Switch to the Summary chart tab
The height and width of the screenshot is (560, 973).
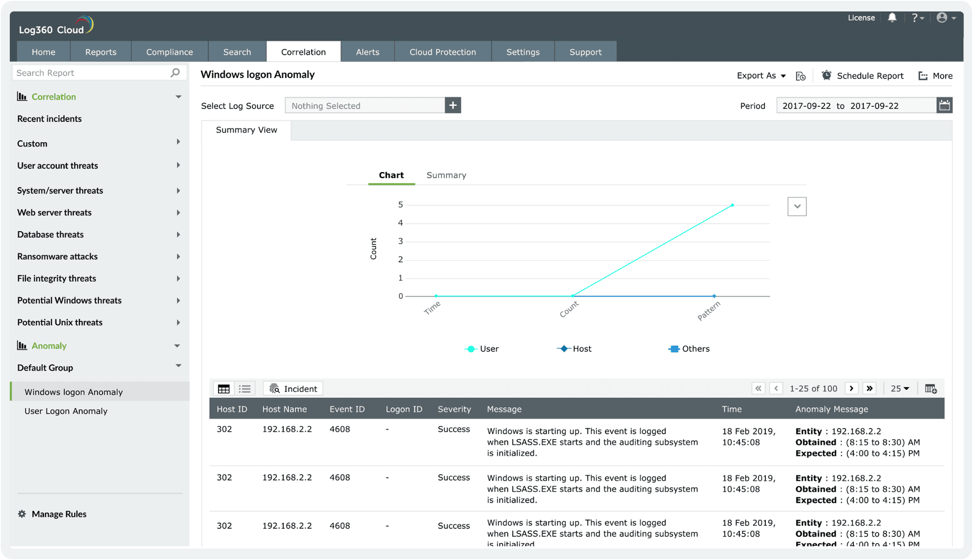point(446,175)
